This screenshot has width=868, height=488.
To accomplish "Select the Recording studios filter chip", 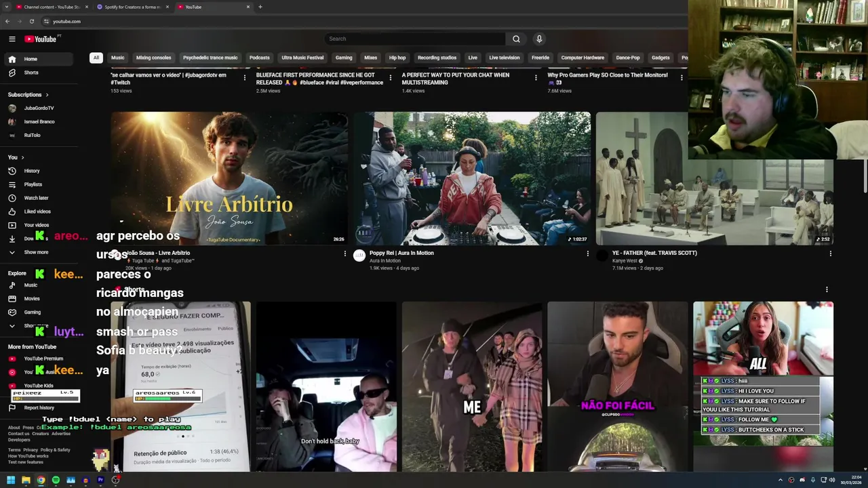I will (437, 58).
